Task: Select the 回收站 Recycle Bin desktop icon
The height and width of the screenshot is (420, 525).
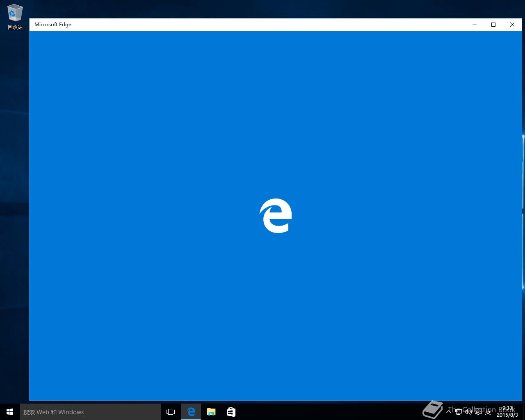Action: click(x=15, y=17)
